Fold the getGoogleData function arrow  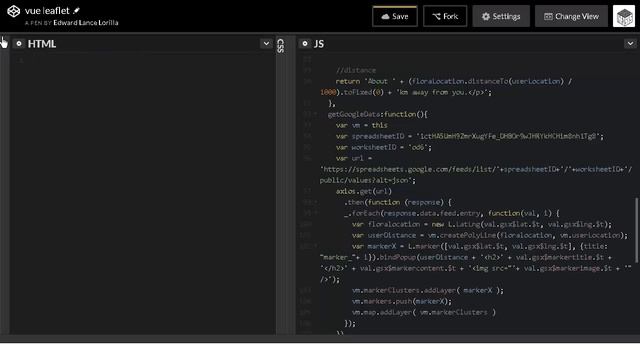click(316, 115)
